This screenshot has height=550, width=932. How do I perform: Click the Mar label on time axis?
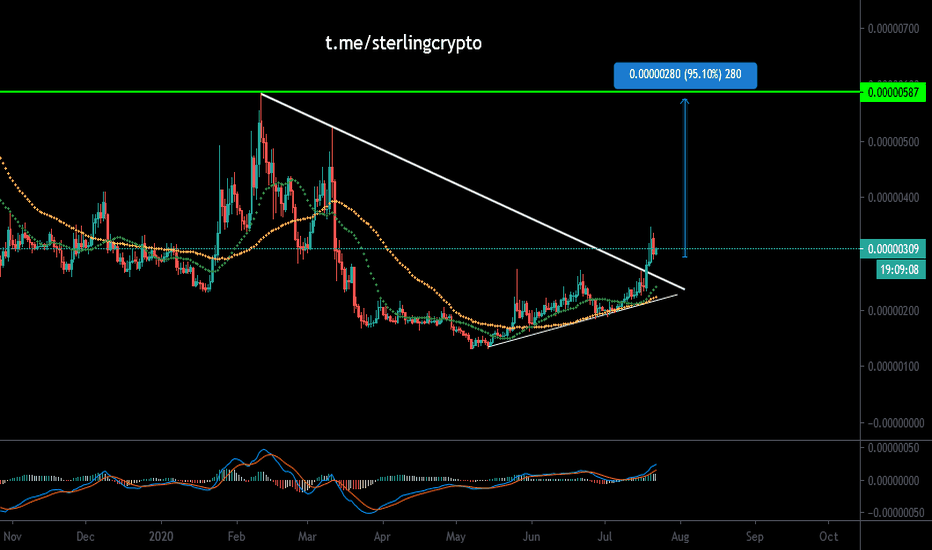307,536
